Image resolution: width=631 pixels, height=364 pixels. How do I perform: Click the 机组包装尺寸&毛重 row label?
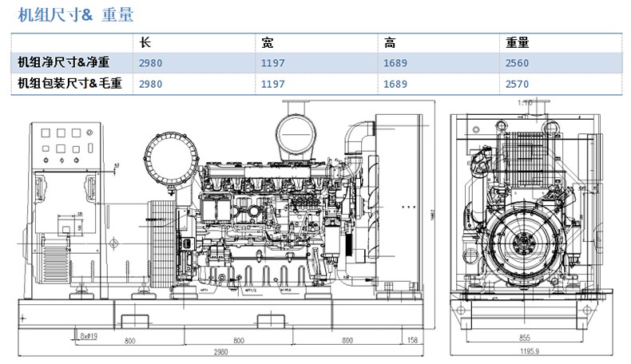[69, 83]
